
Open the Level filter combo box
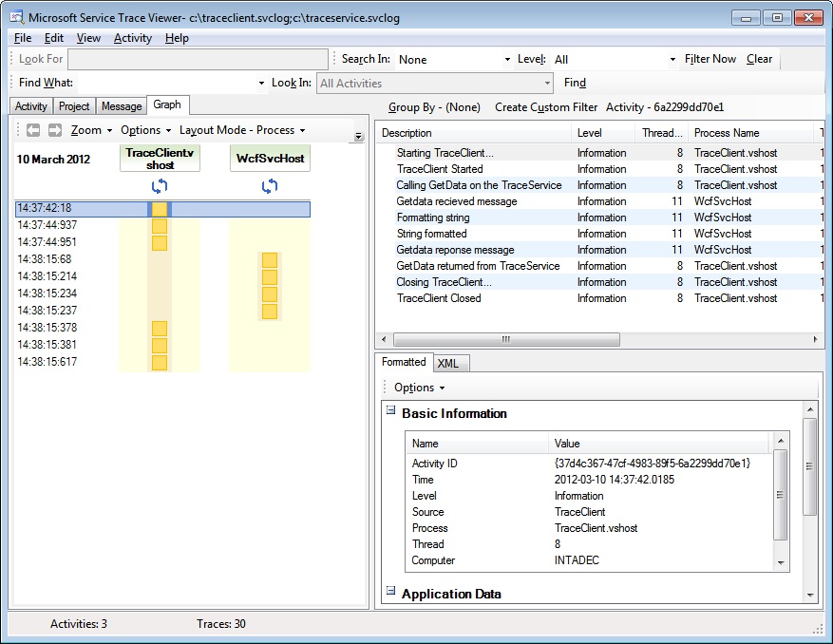coord(615,60)
